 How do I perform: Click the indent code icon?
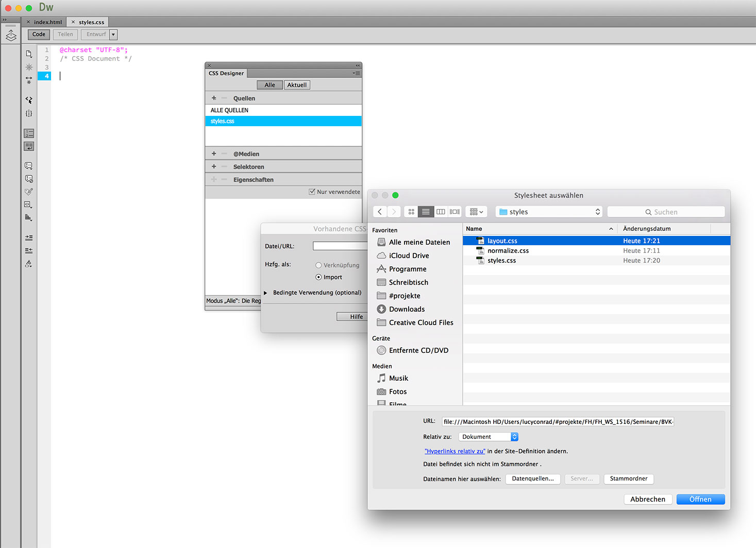point(29,238)
